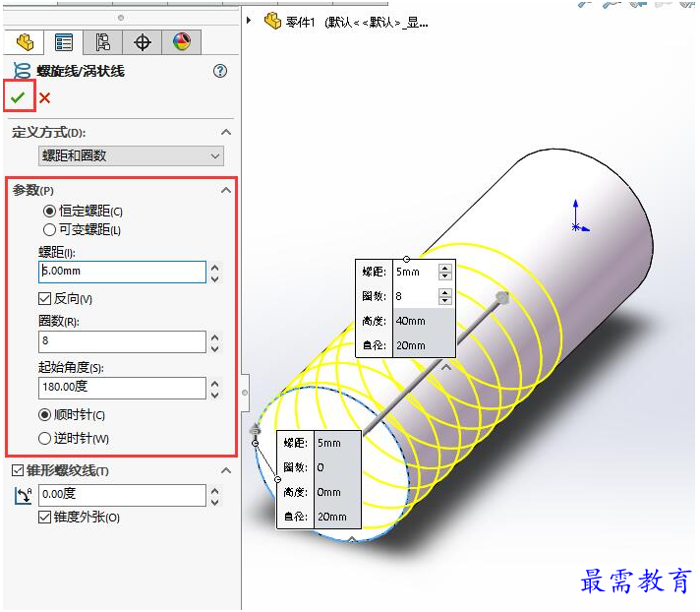Click the 螺距 5.00mm input field
The width and height of the screenshot is (700, 612).
click(122, 272)
